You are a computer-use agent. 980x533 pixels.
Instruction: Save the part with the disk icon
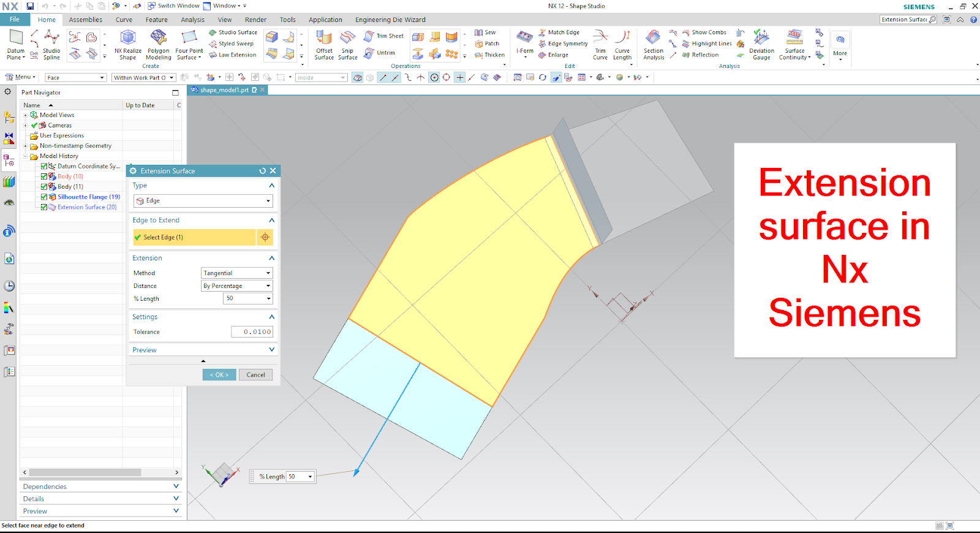click(x=30, y=6)
